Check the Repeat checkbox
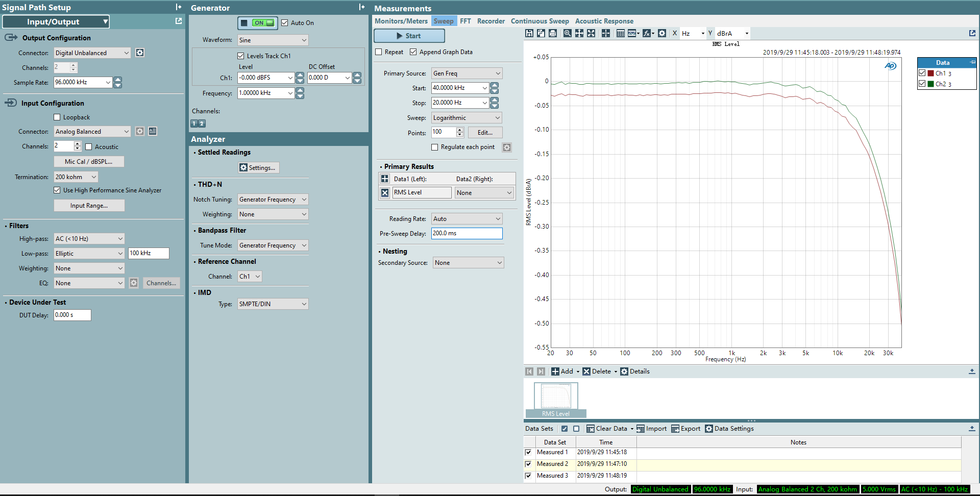 [379, 52]
